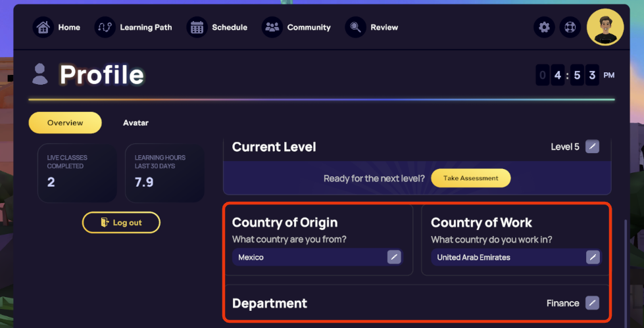This screenshot has width=644, height=328.
Task: Edit Current Level with pencil icon
Action: point(593,147)
